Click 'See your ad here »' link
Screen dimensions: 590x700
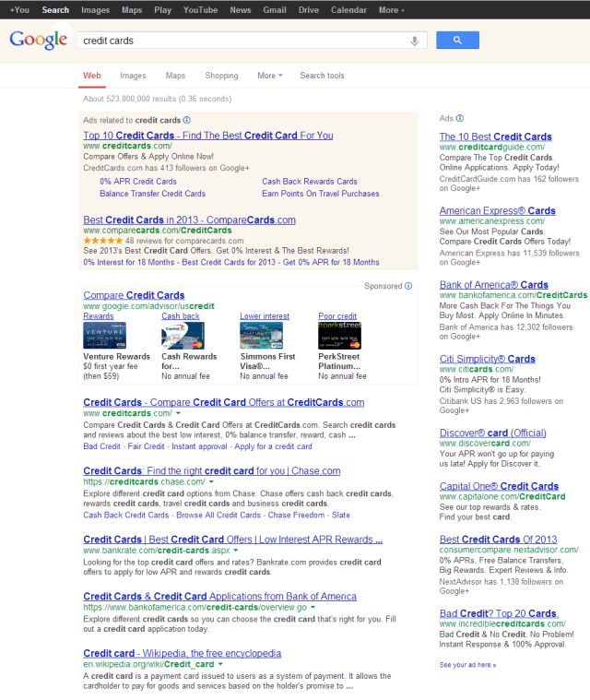467,665
